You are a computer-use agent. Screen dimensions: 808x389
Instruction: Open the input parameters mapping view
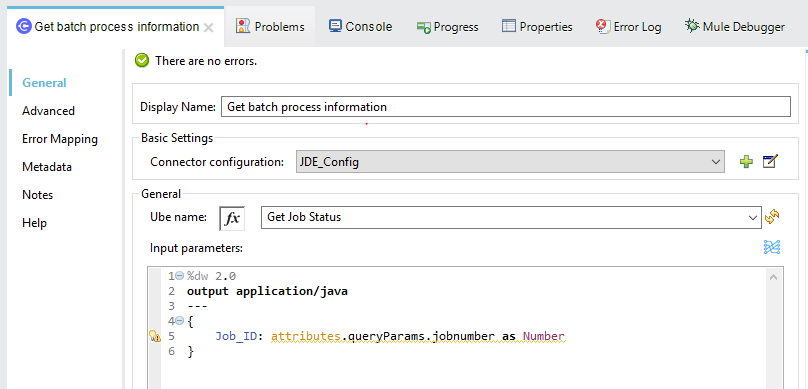point(772,247)
